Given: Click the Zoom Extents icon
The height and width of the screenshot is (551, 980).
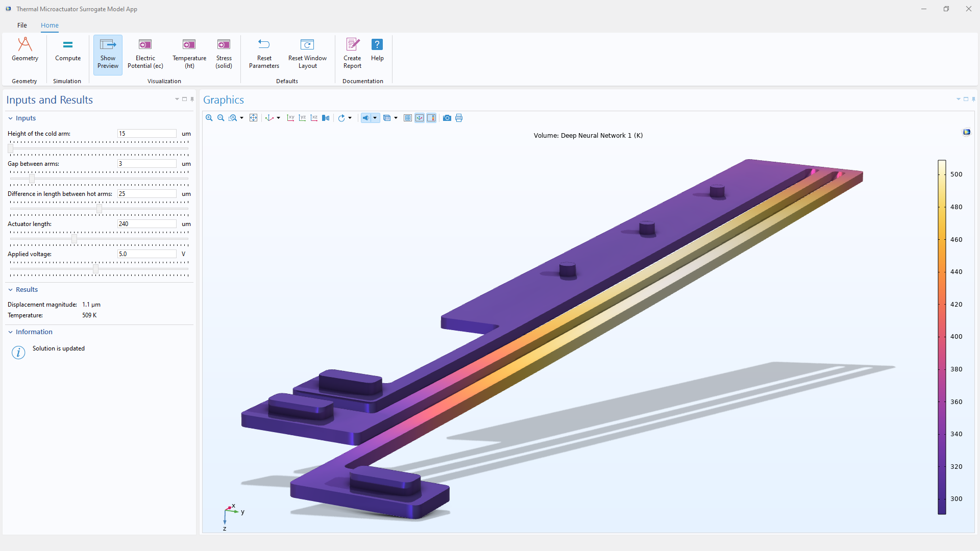Looking at the screenshot, I should click(x=253, y=118).
